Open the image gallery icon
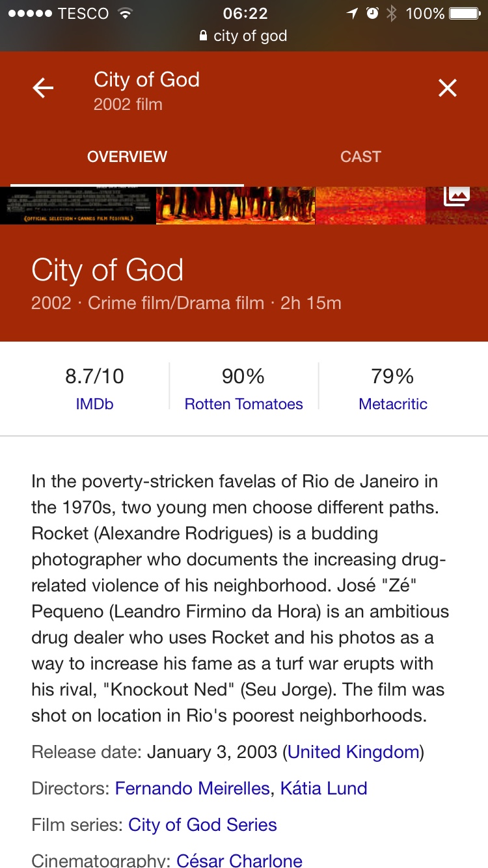Viewport: 488px width, 868px height. pos(457,195)
